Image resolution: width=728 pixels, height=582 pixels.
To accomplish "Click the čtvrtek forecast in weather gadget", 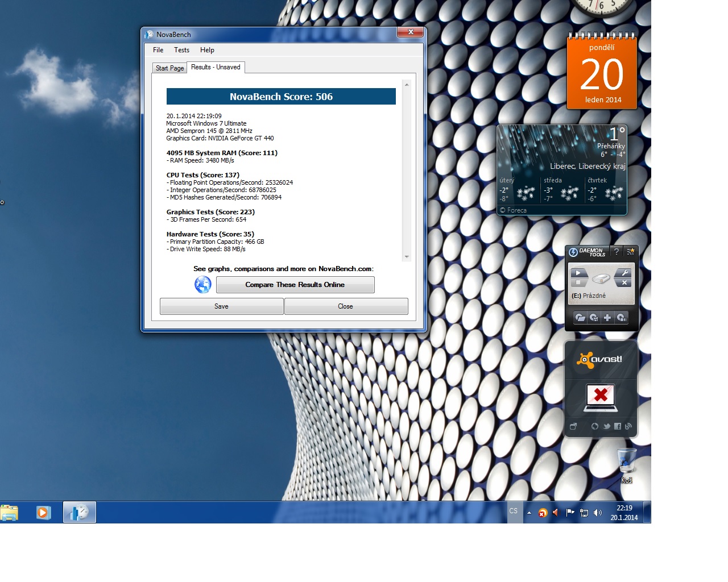I will pos(605,190).
